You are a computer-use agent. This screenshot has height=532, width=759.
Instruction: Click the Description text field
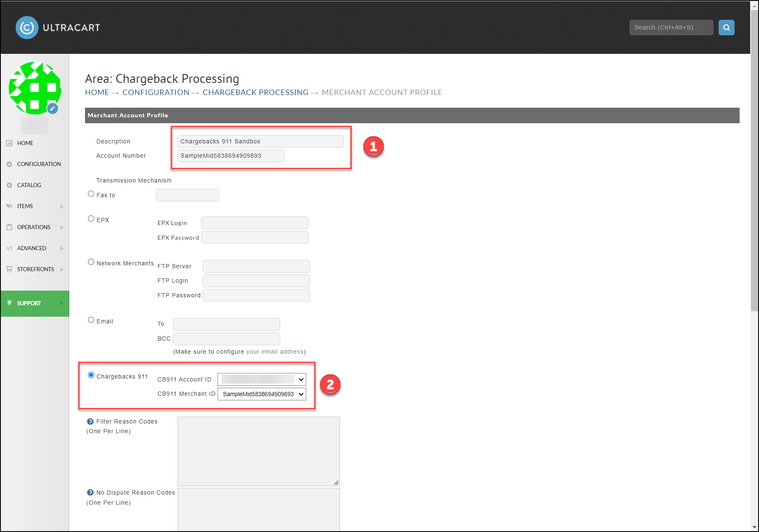pyautogui.click(x=260, y=141)
